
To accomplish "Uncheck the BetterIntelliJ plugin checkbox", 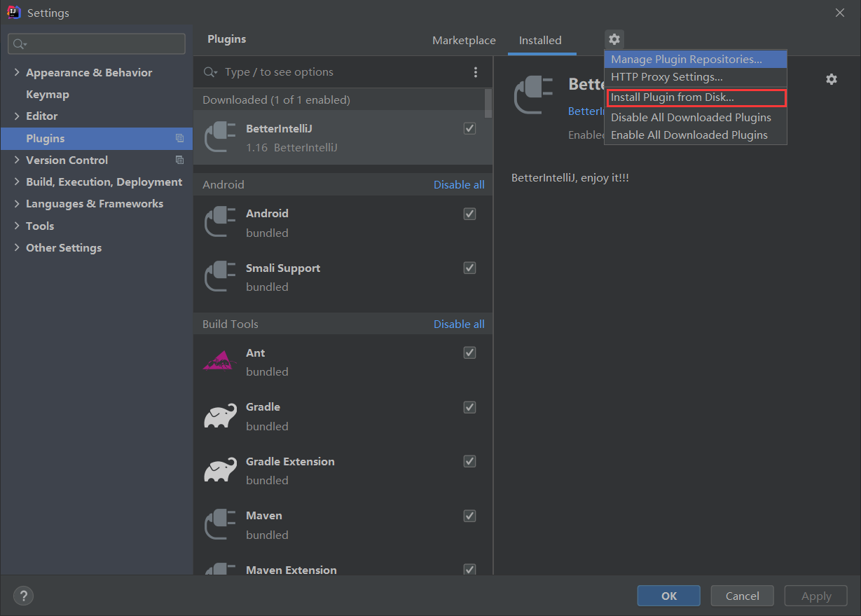I will [470, 128].
